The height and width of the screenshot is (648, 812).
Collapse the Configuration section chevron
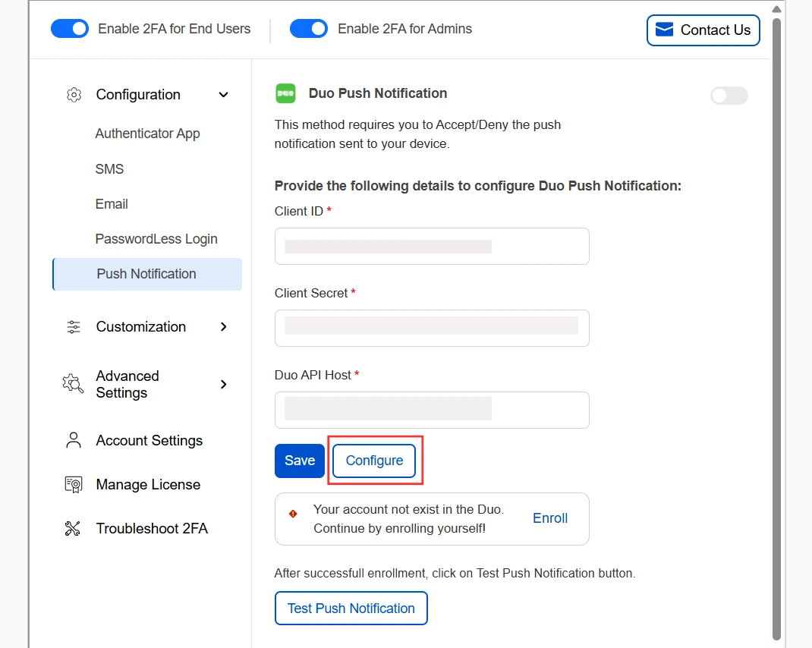click(223, 95)
